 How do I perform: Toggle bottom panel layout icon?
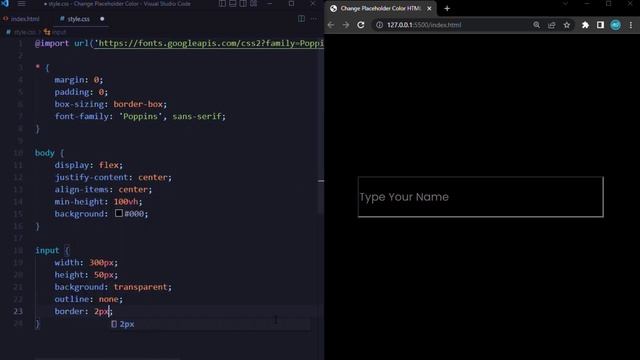(x=233, y=4)
